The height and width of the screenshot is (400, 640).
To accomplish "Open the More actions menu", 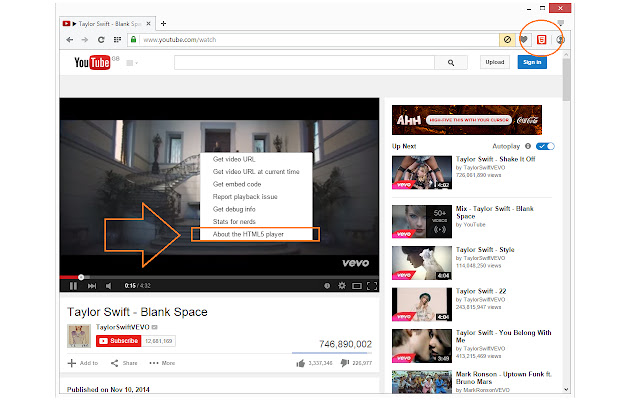I will point(162,363).
